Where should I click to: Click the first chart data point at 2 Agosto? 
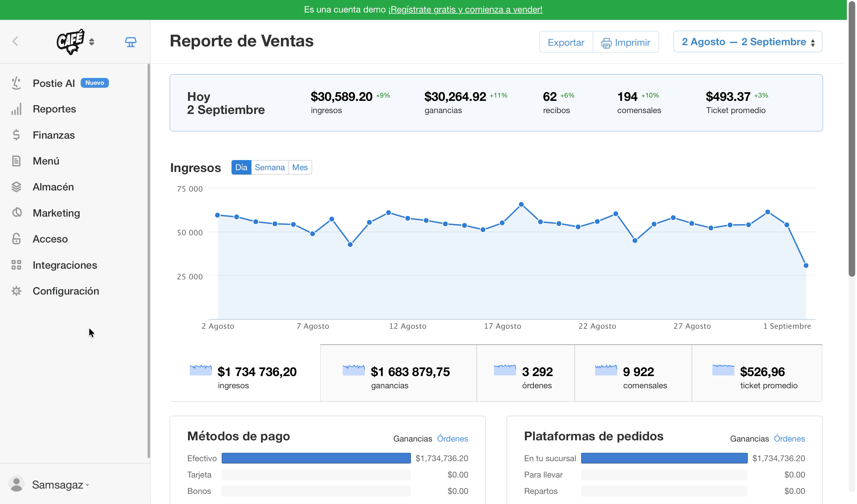(x=218, y=215)
